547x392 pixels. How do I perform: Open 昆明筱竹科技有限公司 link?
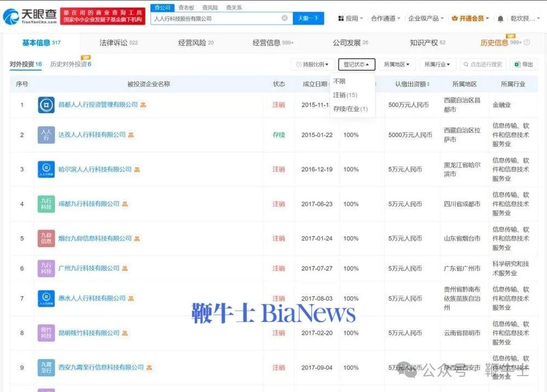(89, 333)
